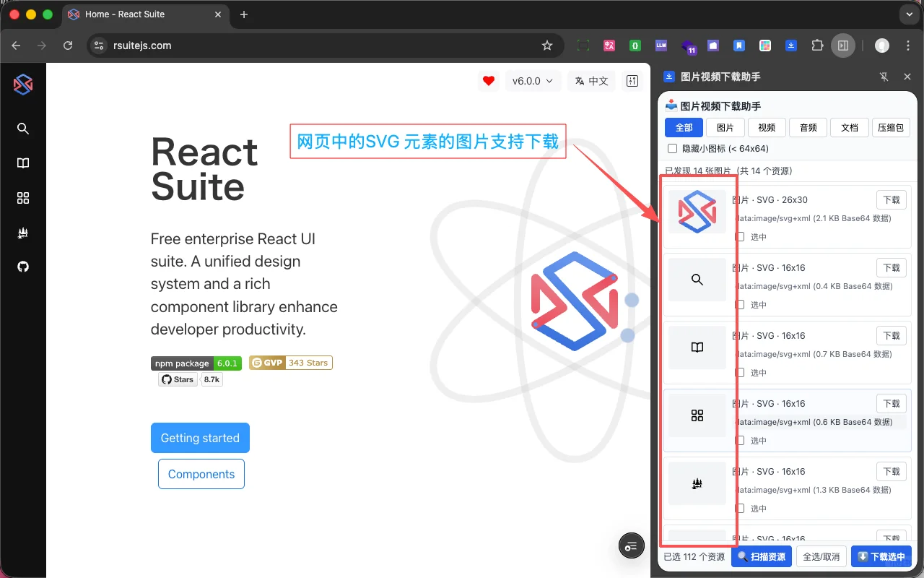Open the Components link below Getting started
The width and height of the screenshot is (924, 578).
[x=201, y=474]
